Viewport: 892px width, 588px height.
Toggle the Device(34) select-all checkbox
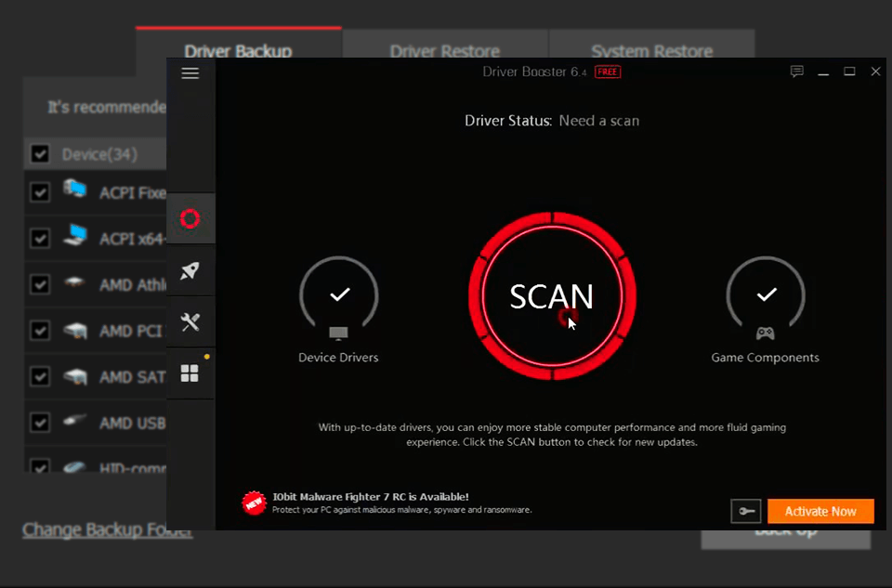(40, 153)
